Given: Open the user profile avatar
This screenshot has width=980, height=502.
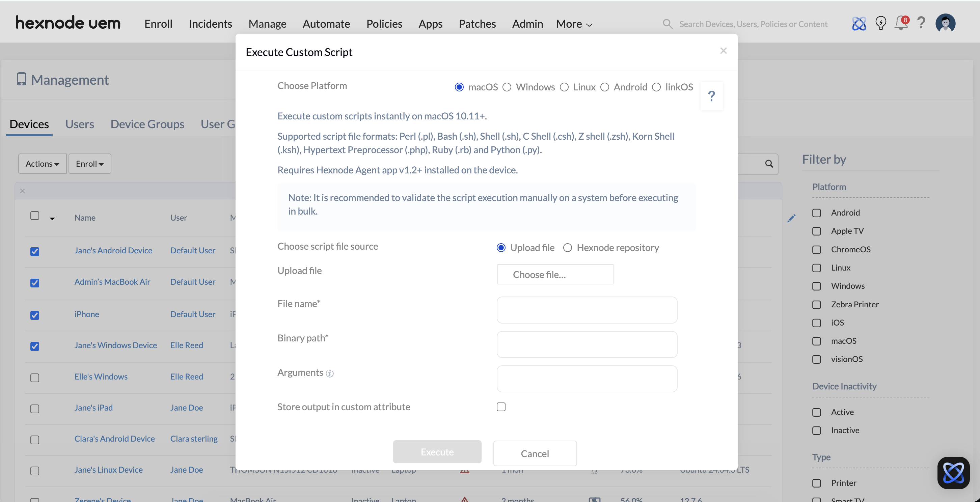Looking at the screenshot, I should [945, 24].
